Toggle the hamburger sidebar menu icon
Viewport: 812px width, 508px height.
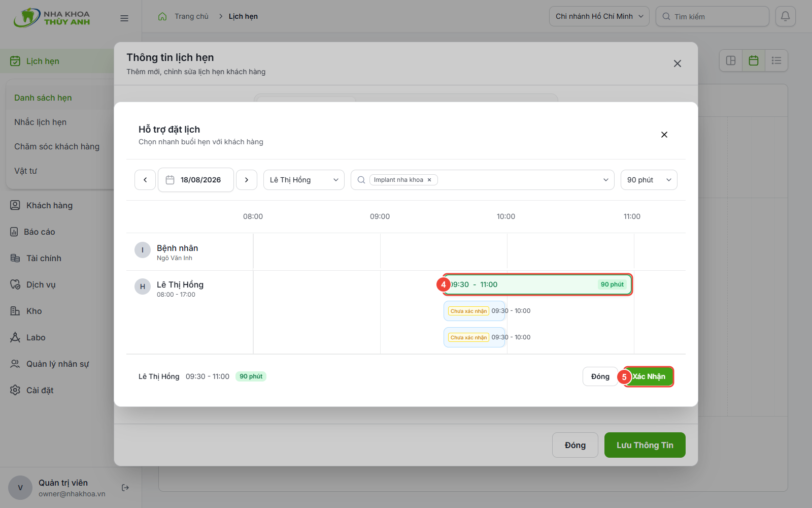click(124, 18)
